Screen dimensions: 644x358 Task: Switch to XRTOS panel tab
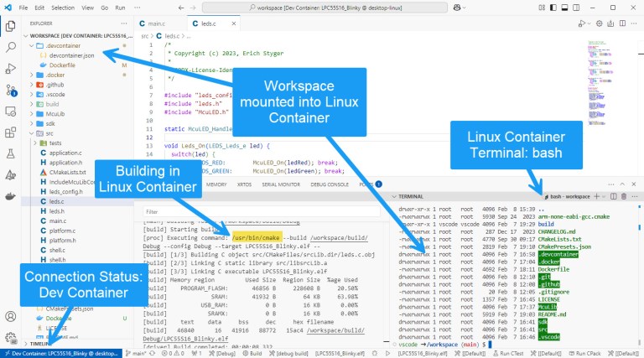tap(244, 184)
